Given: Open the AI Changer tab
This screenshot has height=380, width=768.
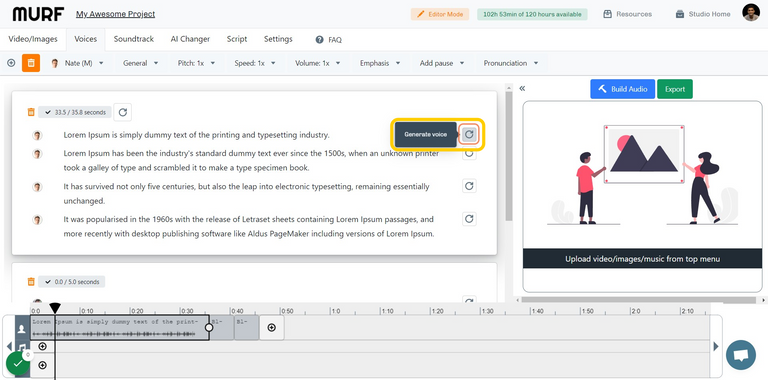Looking at the screenshot, I should tap(190, 39).
